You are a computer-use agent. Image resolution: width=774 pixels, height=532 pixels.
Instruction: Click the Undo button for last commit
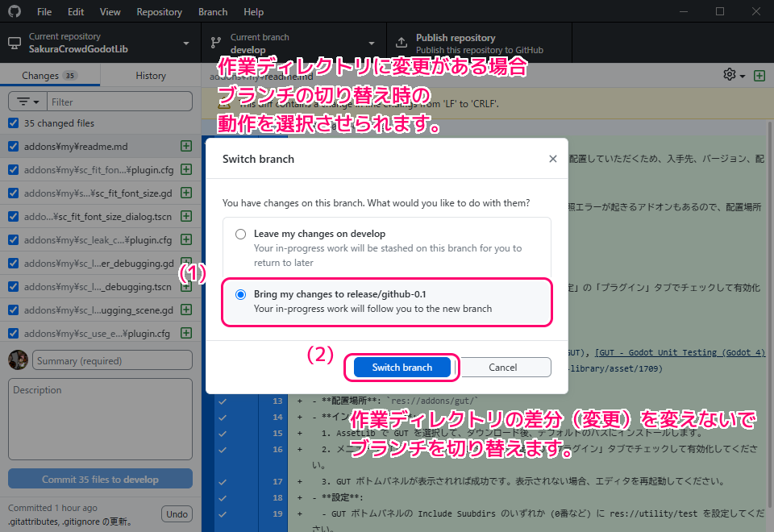pos(177,514)
